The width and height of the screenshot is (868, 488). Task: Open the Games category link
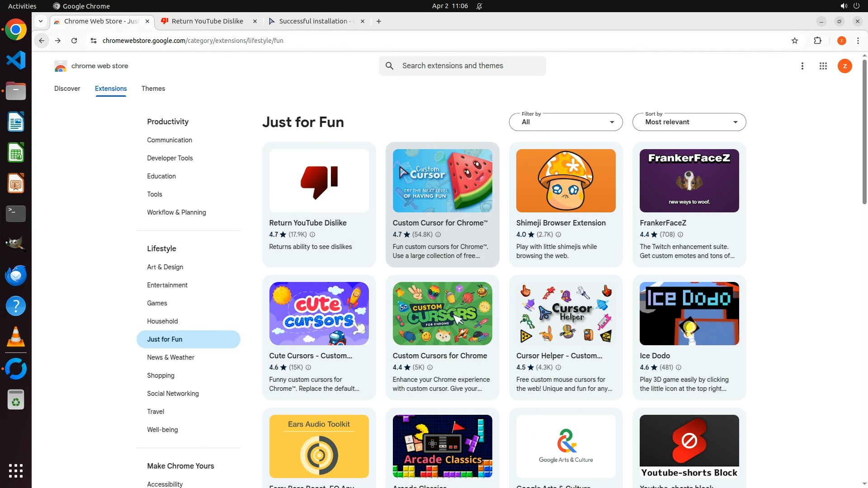(157, 303)
